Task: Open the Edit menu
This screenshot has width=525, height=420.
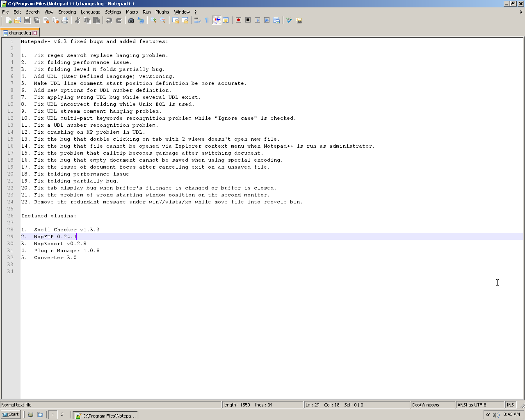Action: click(17, 12)
